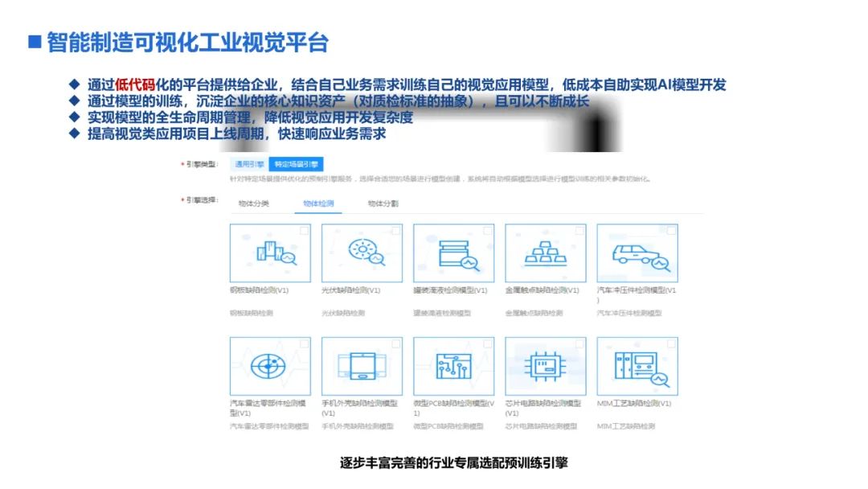Click the photovoltaic defect detection icon
The width and height of the screenshot is (868, 489).
coord(366,252)
